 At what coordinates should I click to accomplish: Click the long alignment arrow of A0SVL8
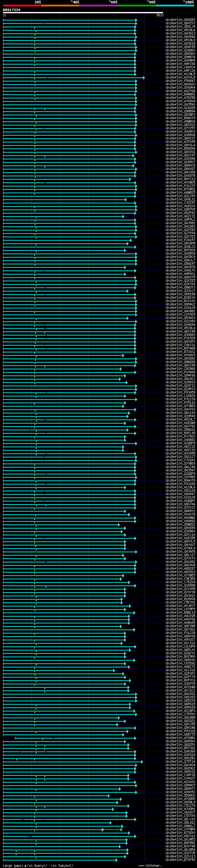pyautogui.click(x=74, y=78)
